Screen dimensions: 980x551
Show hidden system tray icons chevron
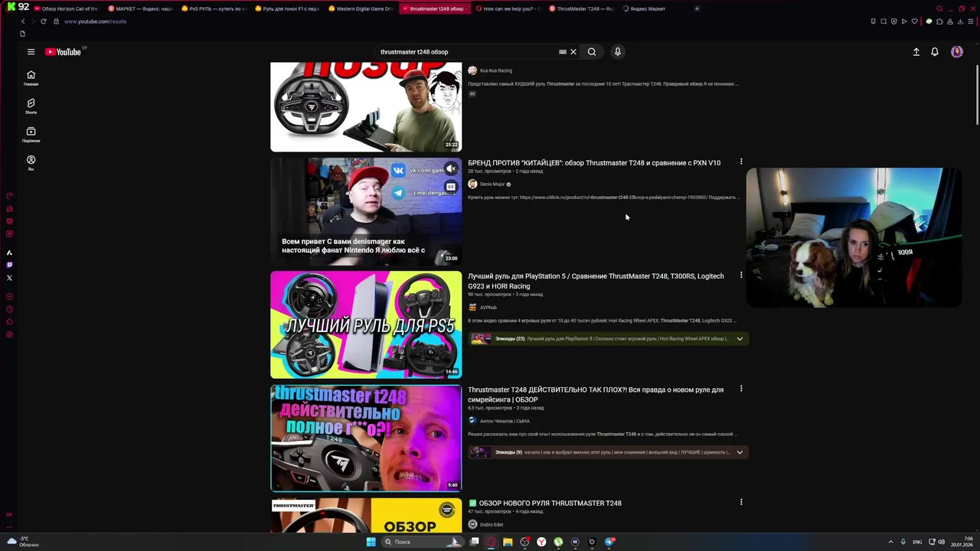point(890,542)
